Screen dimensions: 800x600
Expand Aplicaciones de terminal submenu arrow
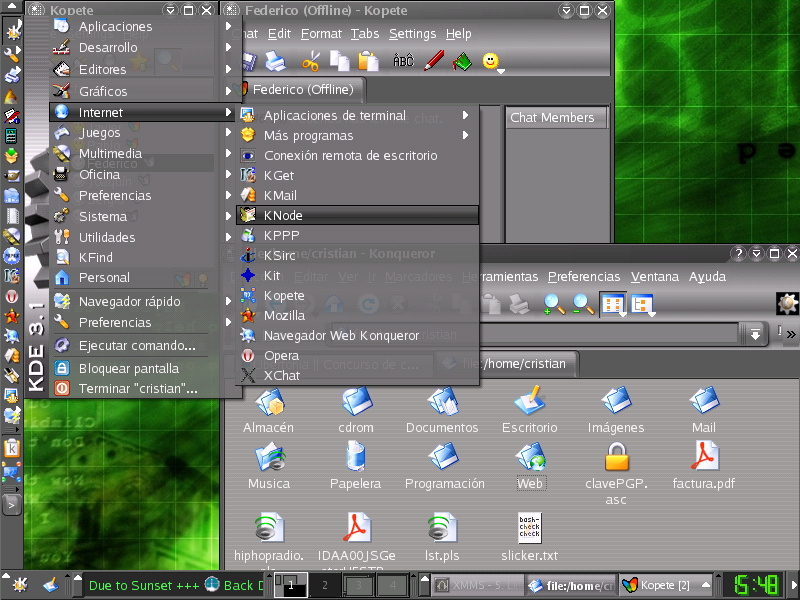coord(465,115)
